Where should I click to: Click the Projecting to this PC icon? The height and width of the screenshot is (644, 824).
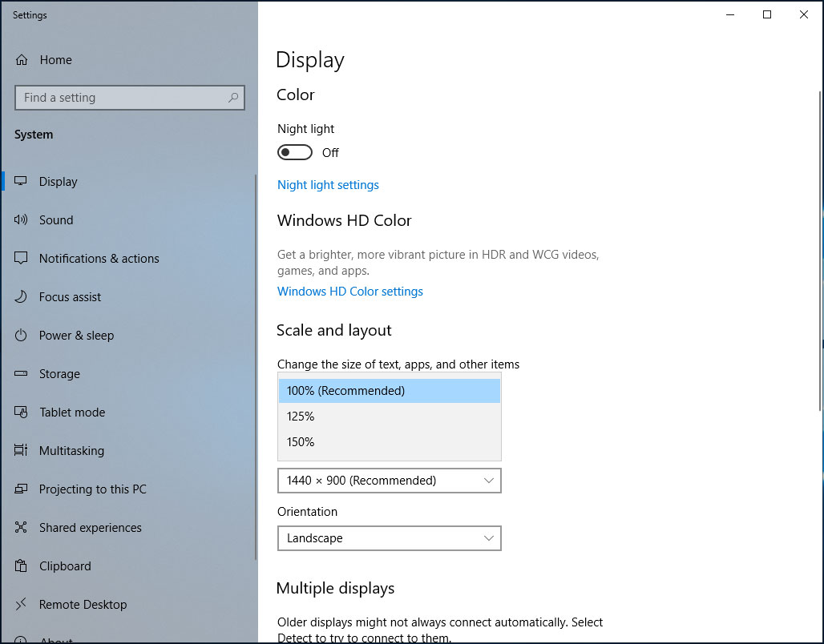[21, 489]
